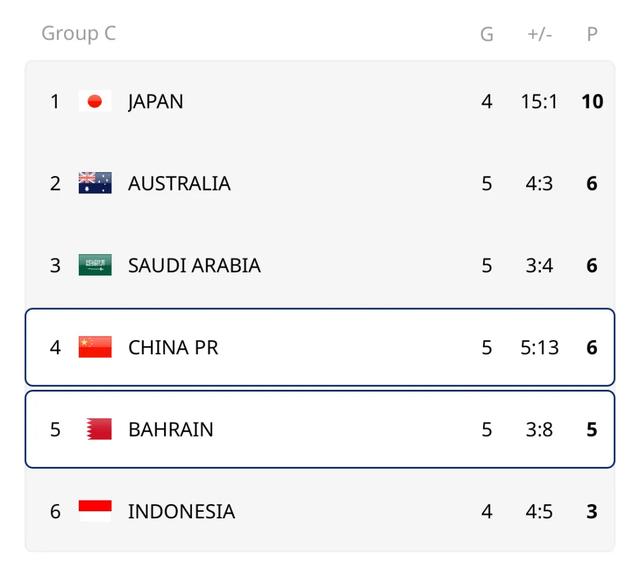The height and width of the screenshot is (561, 640).
Task: Open the AUSTRALIA team name
Action: tap(179, 183)
